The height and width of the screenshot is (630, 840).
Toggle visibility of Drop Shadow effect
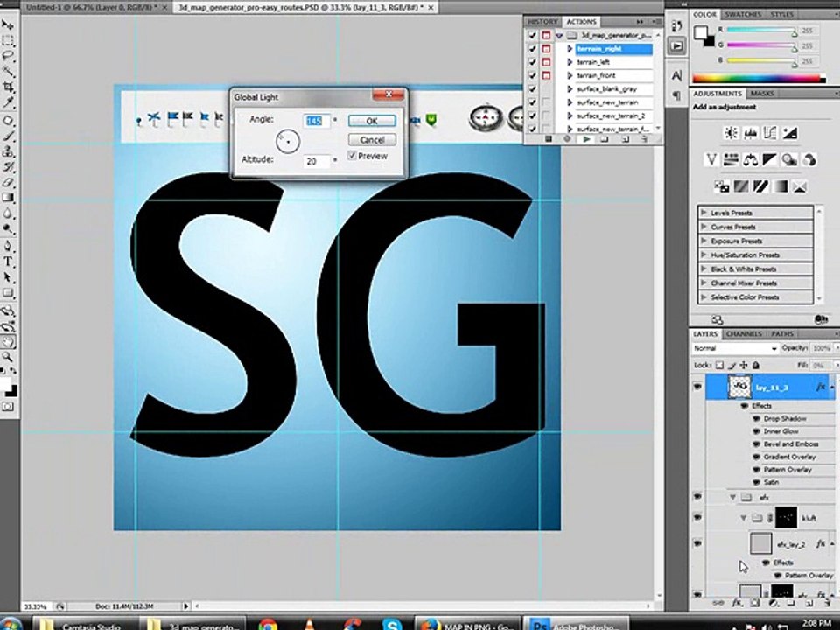pos(756,419)
